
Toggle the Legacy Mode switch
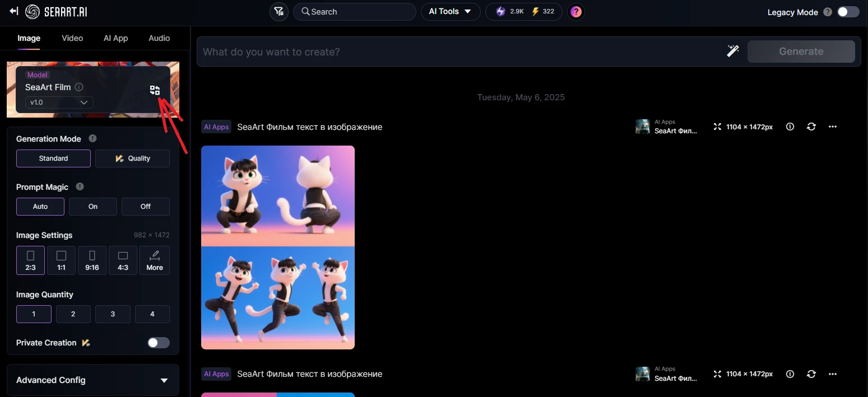tap(848, 12)
